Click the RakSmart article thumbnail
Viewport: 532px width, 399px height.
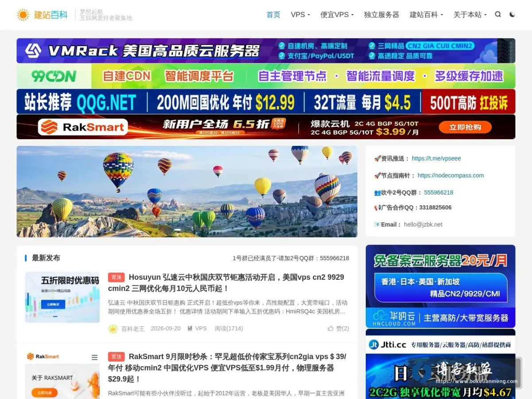(x=62, y=375)
